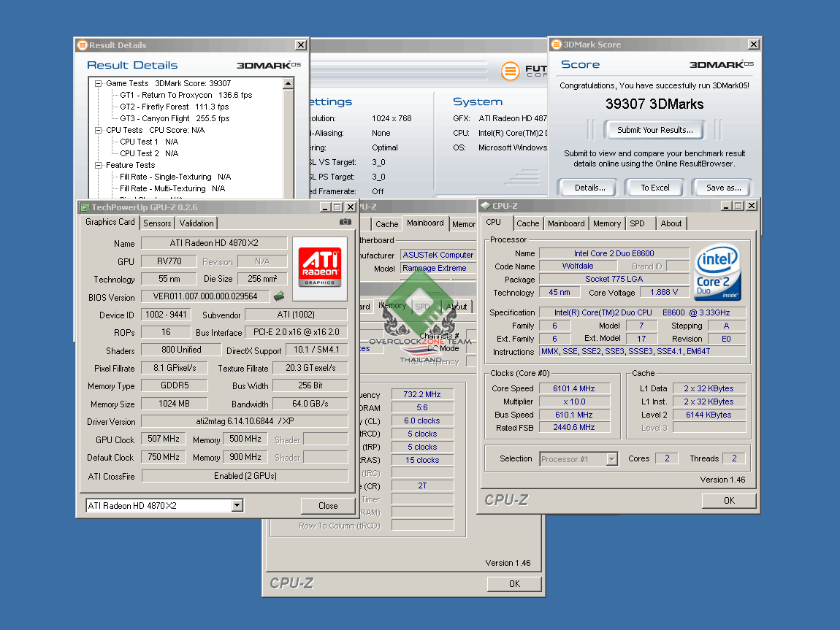Close the 3DMark Score window
Viewport: 840px width, 630px height.
(x=754, y=45)
